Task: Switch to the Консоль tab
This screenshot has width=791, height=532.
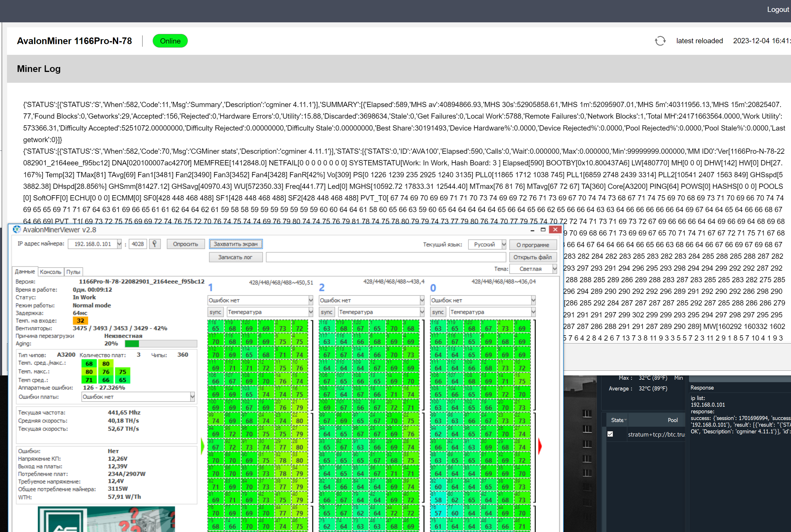Action: tap(51, 272)
